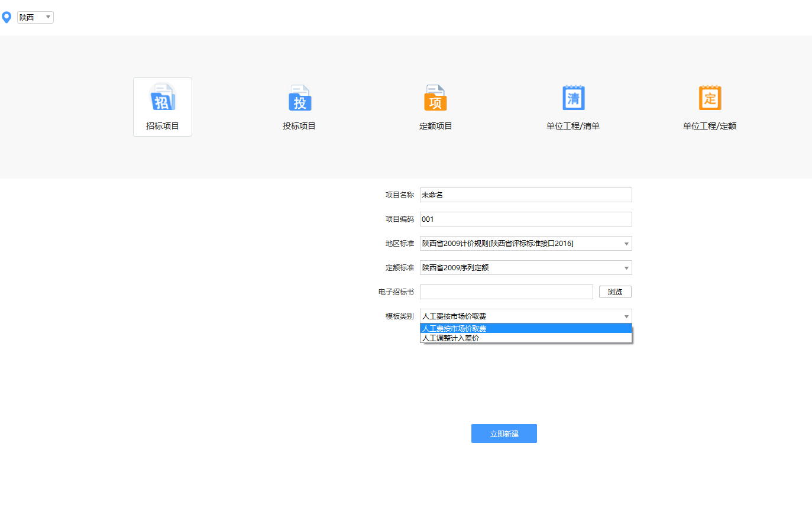Click the 立即新建 create button
The width and height of the screenshot is (812, 508).
[504, 433]
